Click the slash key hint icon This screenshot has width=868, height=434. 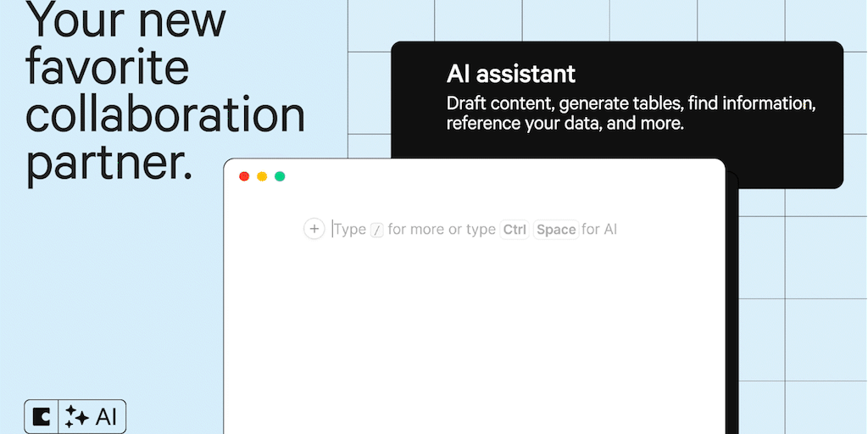[x=377, y=230]
